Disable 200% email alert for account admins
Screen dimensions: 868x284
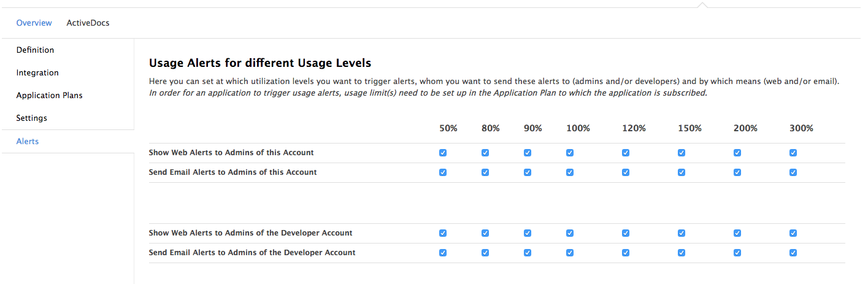[737, 172]
